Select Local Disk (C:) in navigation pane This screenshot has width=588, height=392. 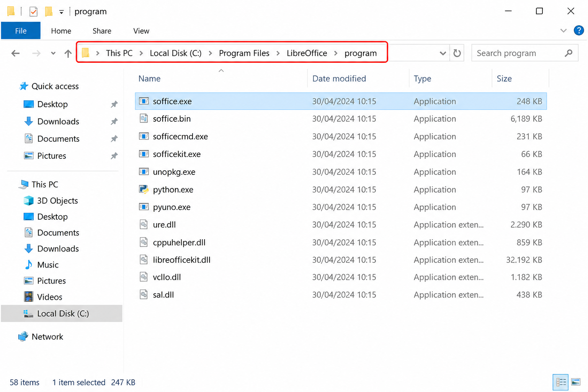pyautogui.click(x=62, y=314)
